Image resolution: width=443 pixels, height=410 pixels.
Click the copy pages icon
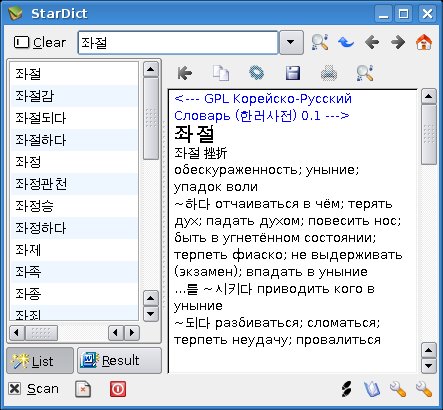pos(221,73)
